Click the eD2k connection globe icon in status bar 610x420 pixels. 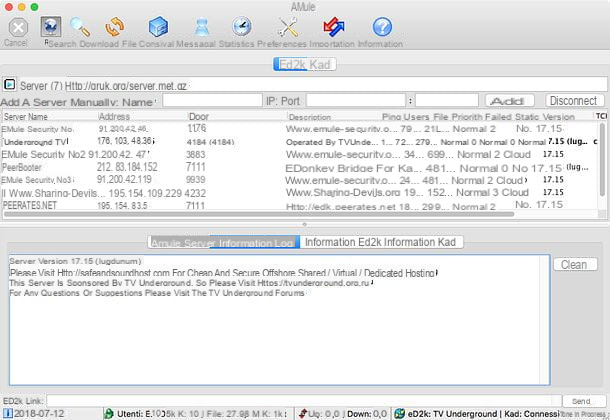point(400,414)
